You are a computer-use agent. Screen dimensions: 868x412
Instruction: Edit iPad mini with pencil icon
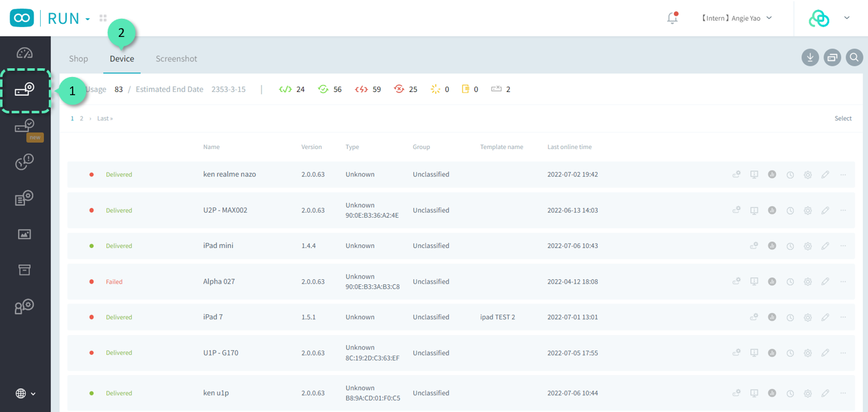tap(825, 246)
